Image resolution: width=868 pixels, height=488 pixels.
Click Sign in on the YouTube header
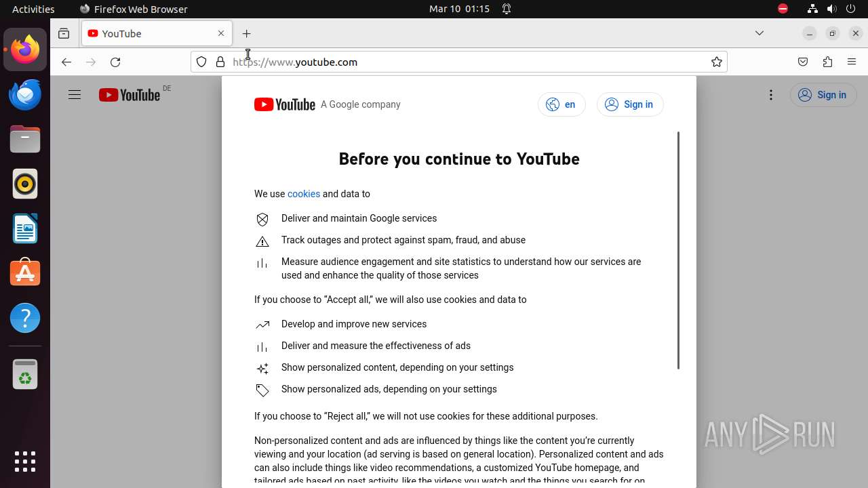(823, 95)
